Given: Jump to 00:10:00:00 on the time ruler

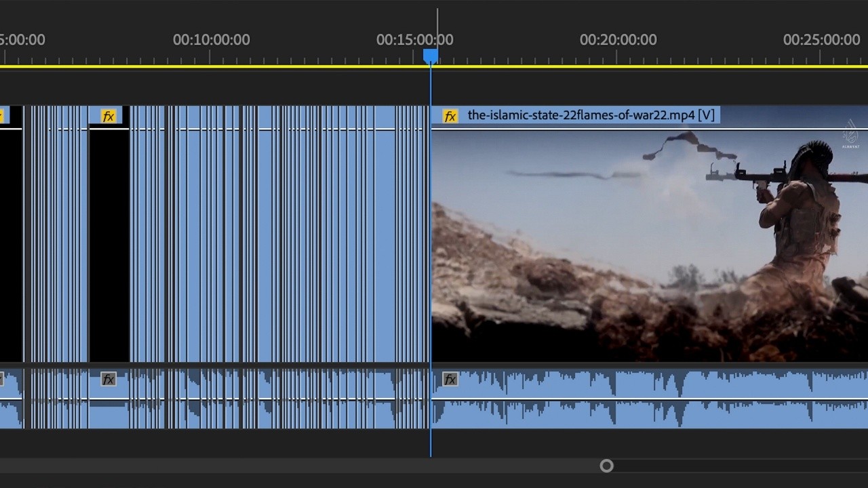Looking at the screenshot, I should [211, 40].
